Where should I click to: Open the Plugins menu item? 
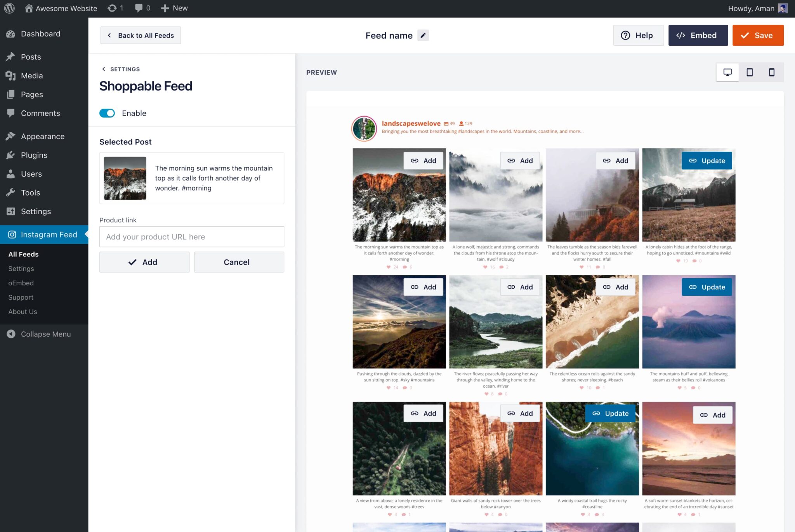tap(34, 155)
